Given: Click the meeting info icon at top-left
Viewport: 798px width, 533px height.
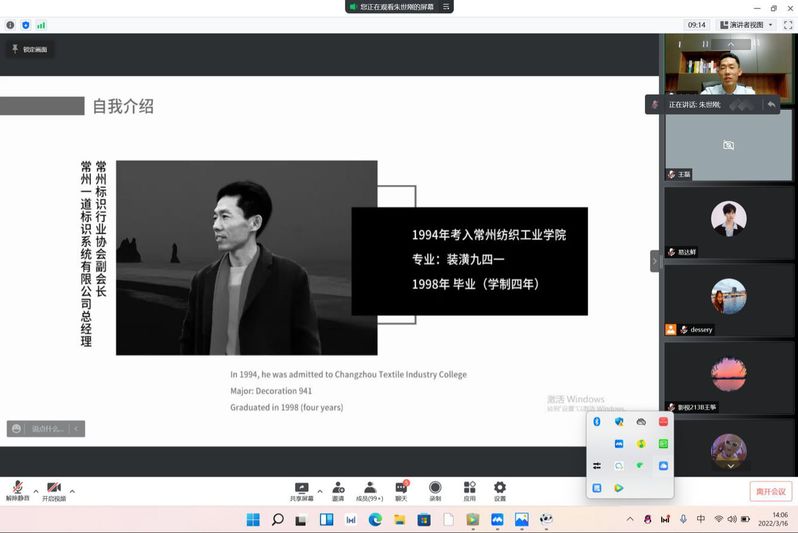Looking at the screenshot, I should click(x=10, y=25).
